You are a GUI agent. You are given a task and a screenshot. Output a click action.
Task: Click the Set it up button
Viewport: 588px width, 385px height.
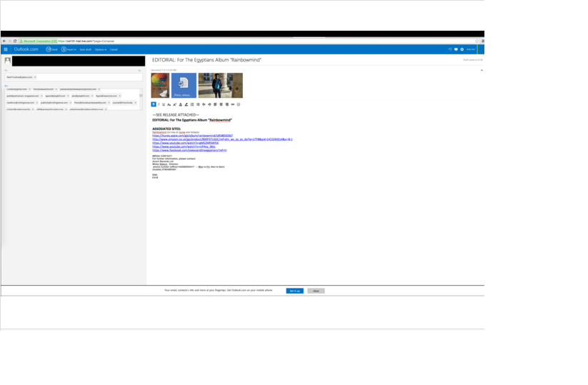tap(295, 291)
